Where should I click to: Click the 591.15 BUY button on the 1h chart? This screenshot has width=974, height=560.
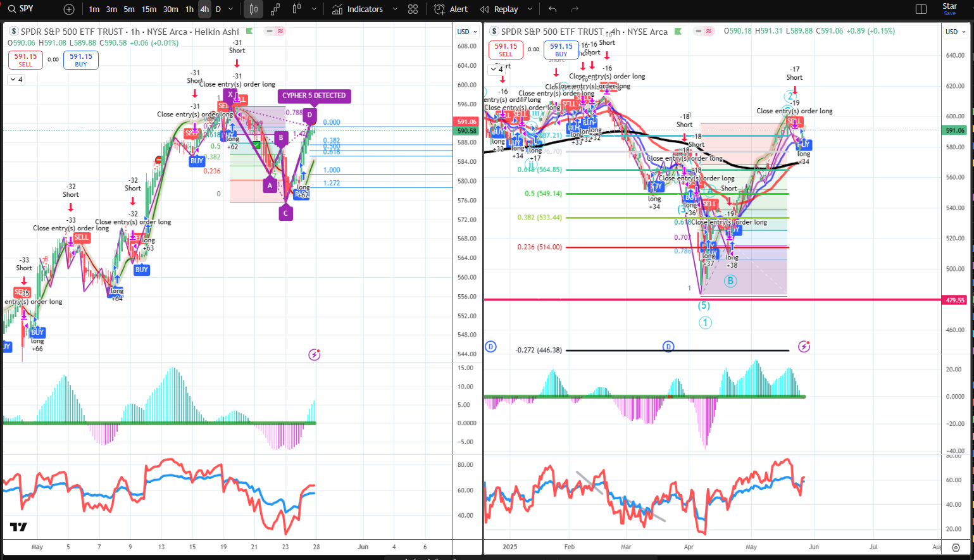click(x=81, y=59)
